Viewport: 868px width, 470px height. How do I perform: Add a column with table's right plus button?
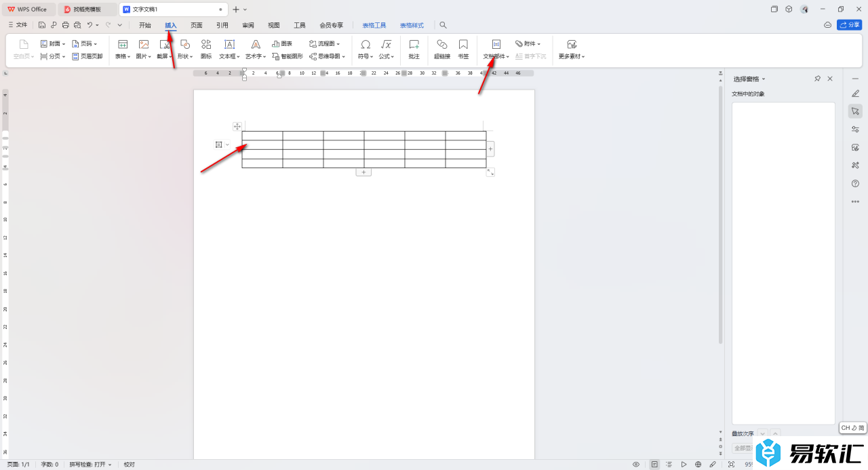491,149
